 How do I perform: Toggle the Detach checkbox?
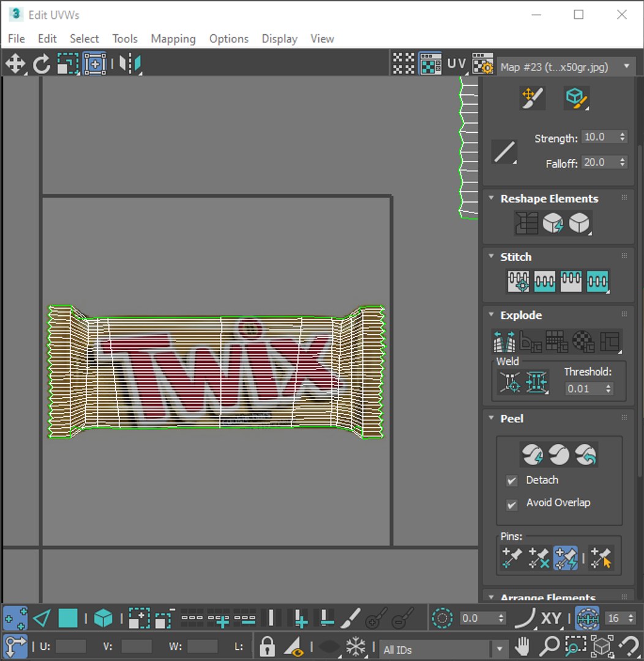(x=512, y=480)
